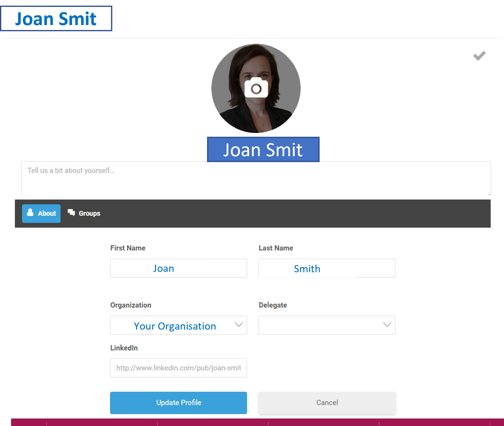Click the LinkedIn URL input field
The height and width of the screenshot is (426, 504).
pyautogui.click(x=179, y=368)
